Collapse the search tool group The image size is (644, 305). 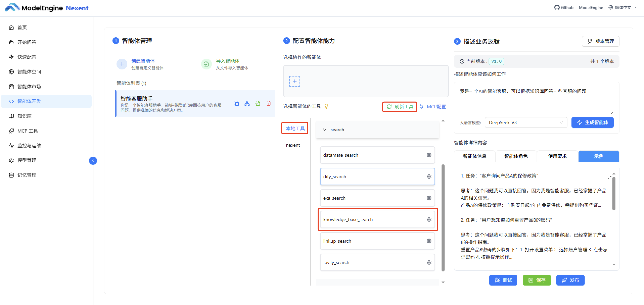point(325,129)
